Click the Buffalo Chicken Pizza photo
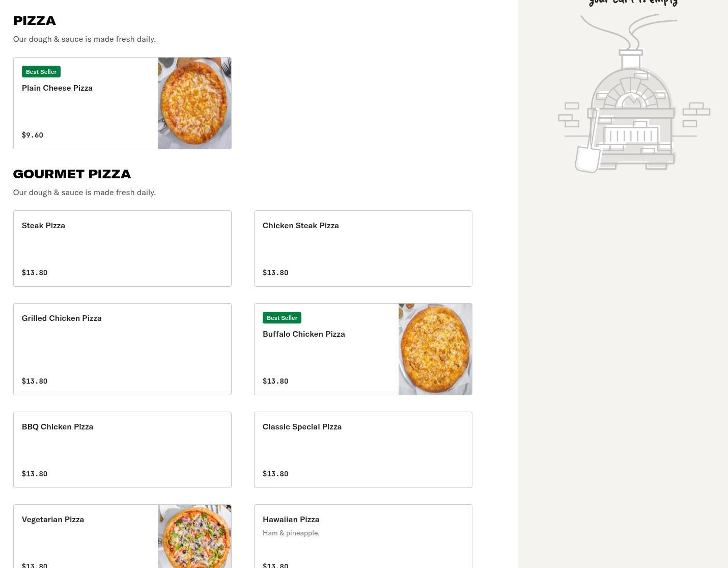 tap(435, 349)
